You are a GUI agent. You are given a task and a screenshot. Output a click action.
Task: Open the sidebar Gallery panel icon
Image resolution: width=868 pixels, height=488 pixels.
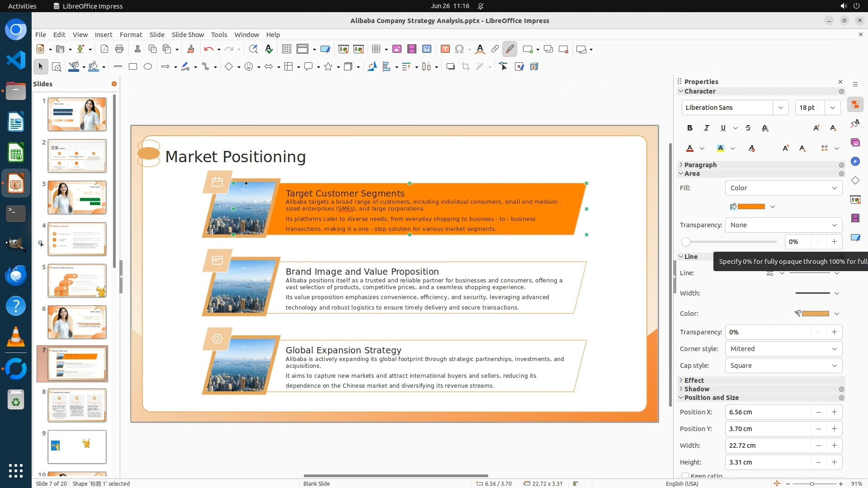click(x=855, y=142)
